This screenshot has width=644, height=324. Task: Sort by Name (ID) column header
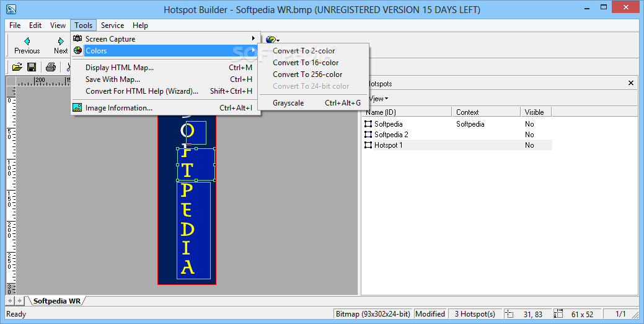point(406,112)
